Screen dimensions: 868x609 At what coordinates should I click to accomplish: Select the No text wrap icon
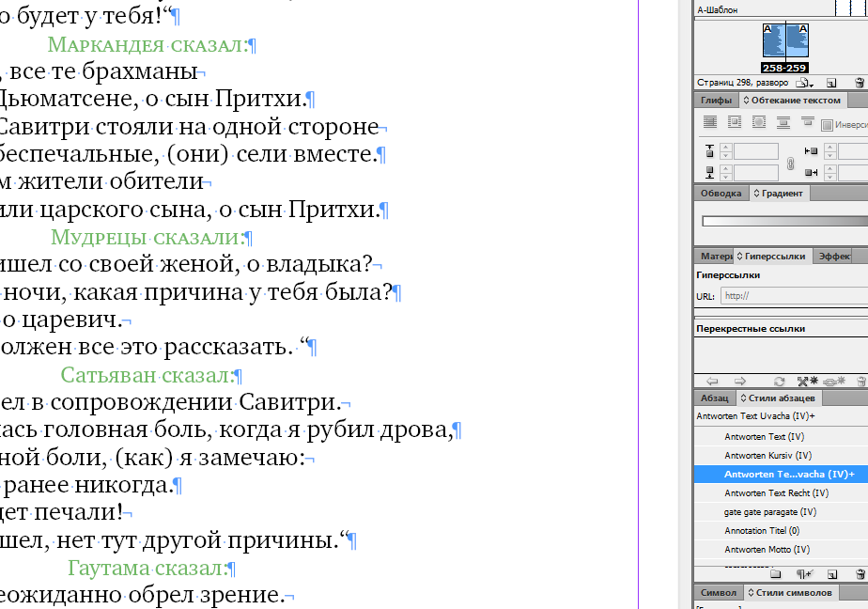[709, 122]
